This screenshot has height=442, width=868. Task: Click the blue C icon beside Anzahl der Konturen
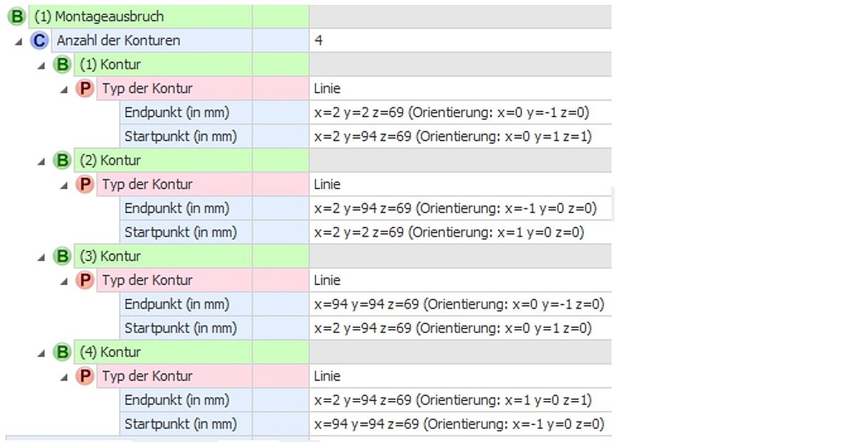[x=39, y=41]
